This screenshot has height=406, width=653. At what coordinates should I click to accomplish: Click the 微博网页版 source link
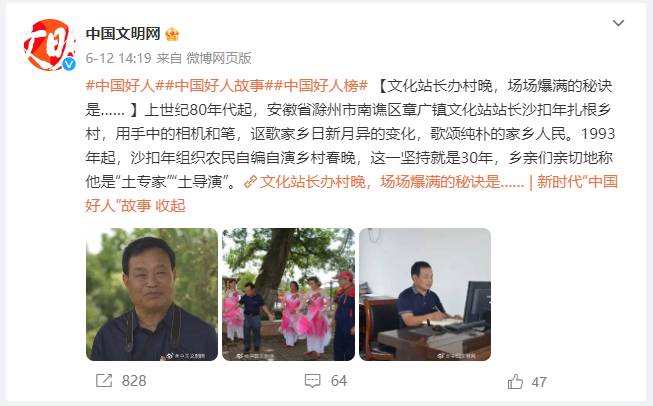click(219, 58)
